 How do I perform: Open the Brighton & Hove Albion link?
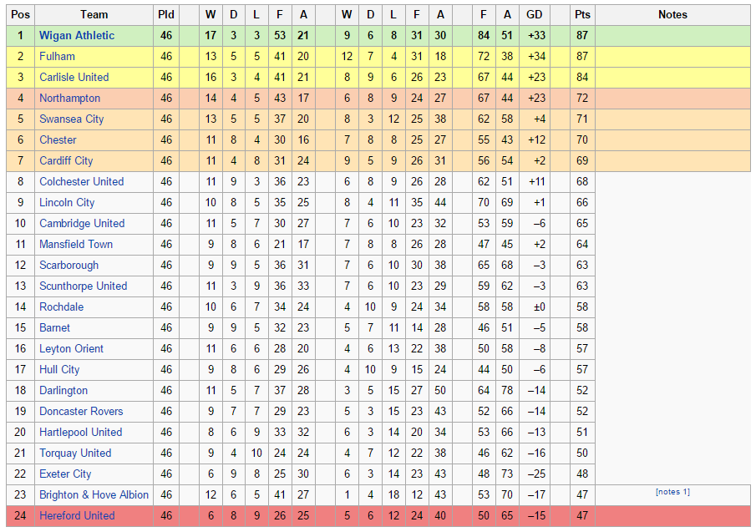coord(94,495)
